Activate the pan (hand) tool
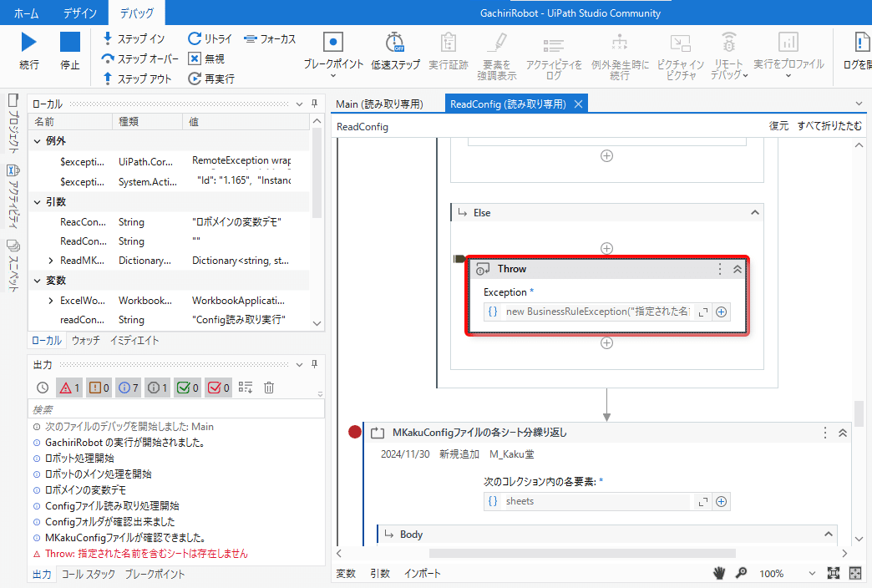The height and width of the screenshot is (588, 872). pyautogui.click(x=720, y=573)
